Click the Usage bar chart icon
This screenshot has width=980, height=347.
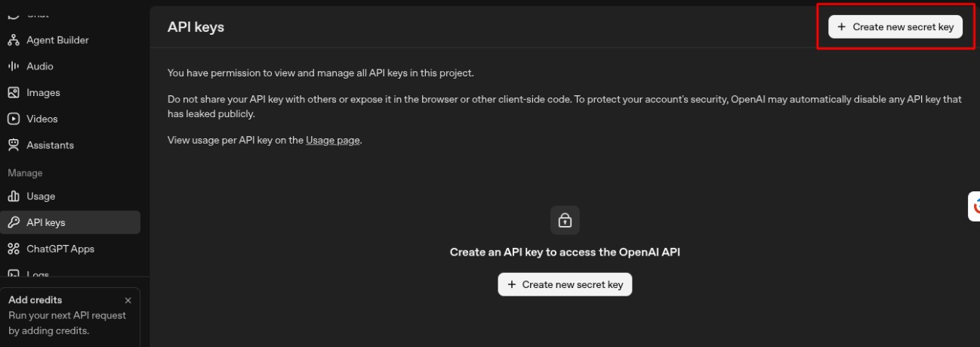point(13,197)
